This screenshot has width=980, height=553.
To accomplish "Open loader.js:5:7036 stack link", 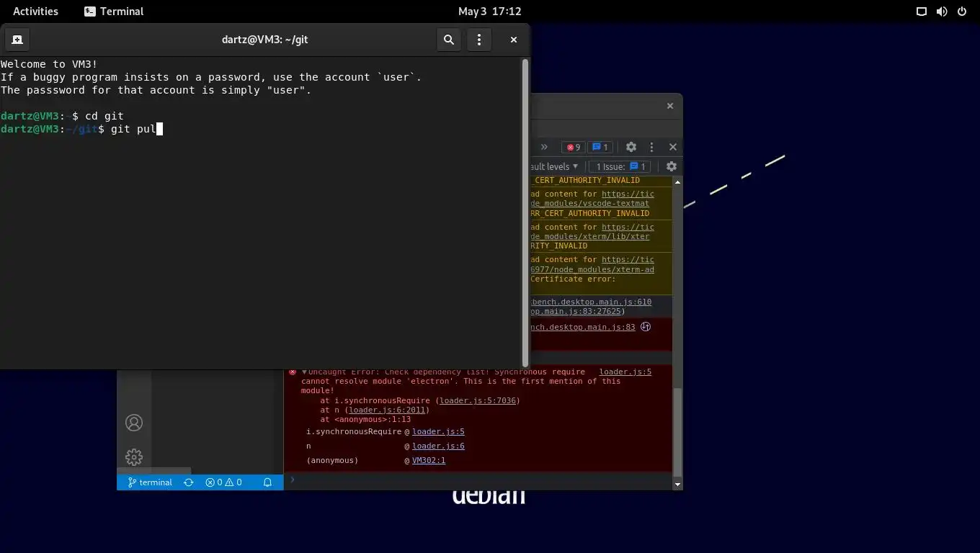I will pos(478,400).
